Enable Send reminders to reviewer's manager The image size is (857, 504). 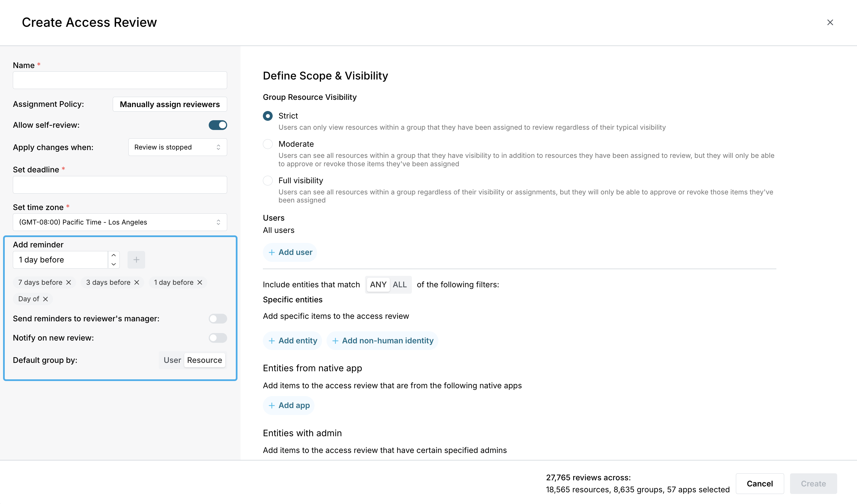218,319
